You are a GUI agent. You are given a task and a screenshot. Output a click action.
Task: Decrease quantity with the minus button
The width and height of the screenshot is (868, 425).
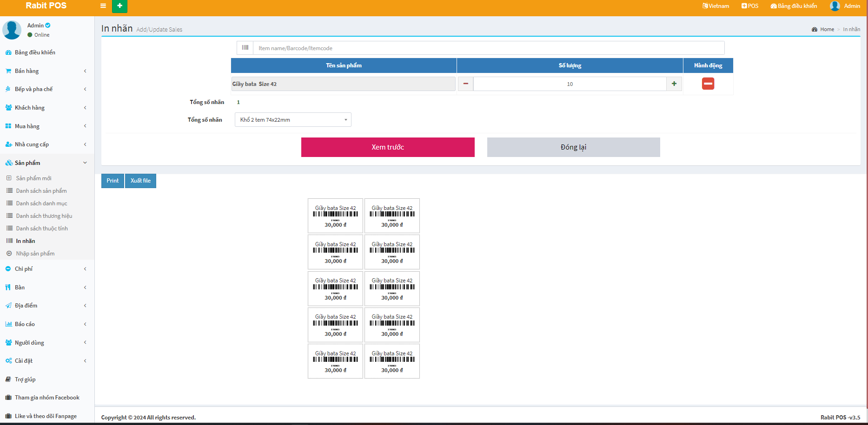tap(465, 84)
